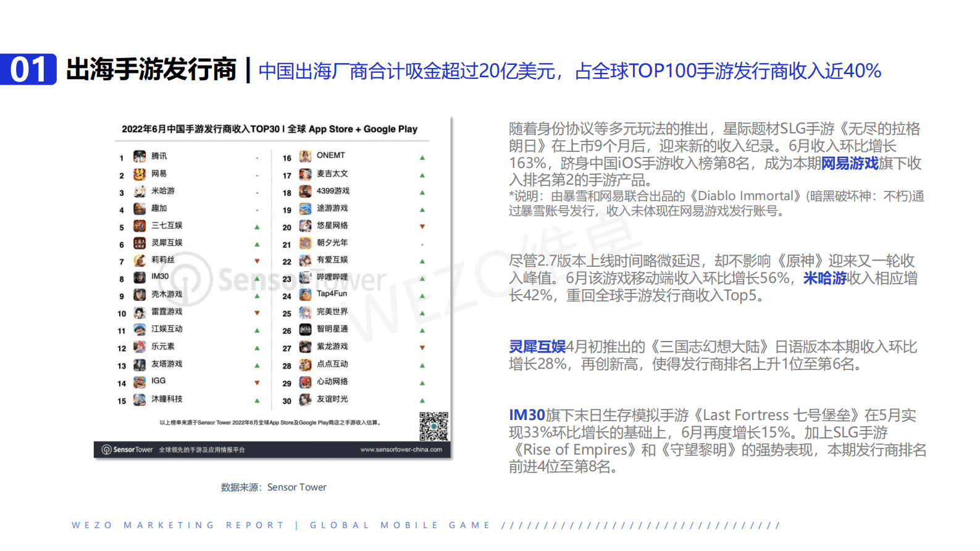Click the highlighted 网易游戏 text
This screenshot has height=551, width=980.
click(x=850, y=163)
